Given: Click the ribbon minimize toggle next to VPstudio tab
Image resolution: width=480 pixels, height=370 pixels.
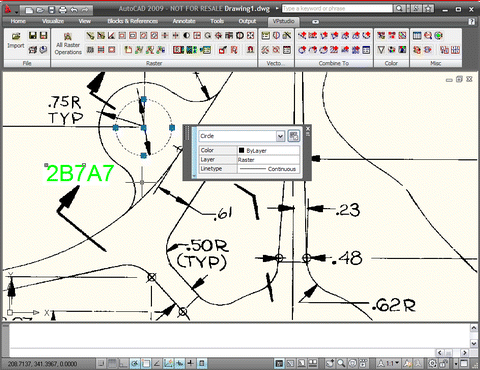Looking at the screenshot, I should (x=315, y=22).
